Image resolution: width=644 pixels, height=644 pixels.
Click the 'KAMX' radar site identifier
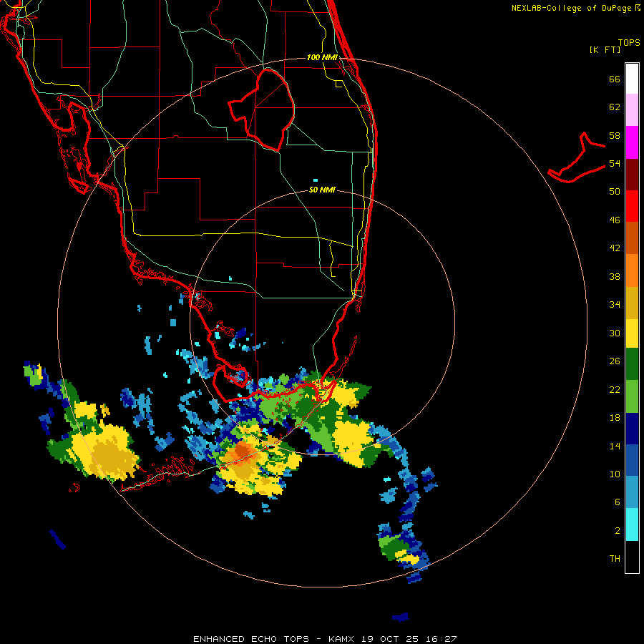pos(343,639)
